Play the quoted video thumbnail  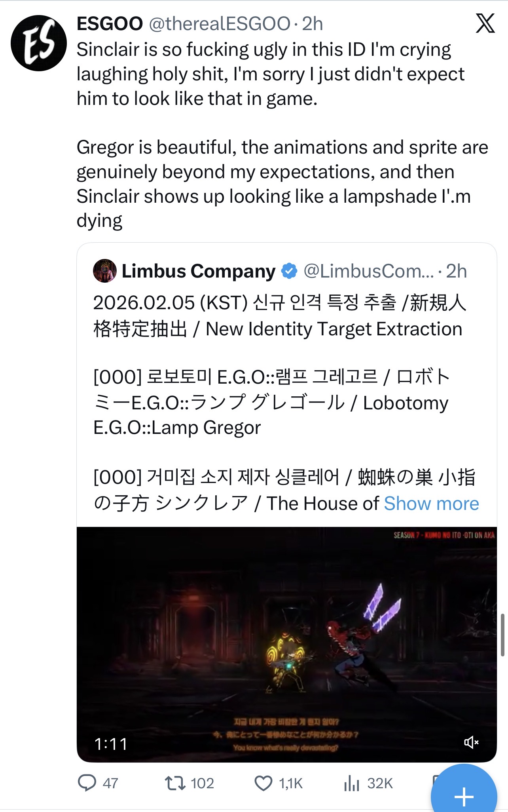click(286, 644)
